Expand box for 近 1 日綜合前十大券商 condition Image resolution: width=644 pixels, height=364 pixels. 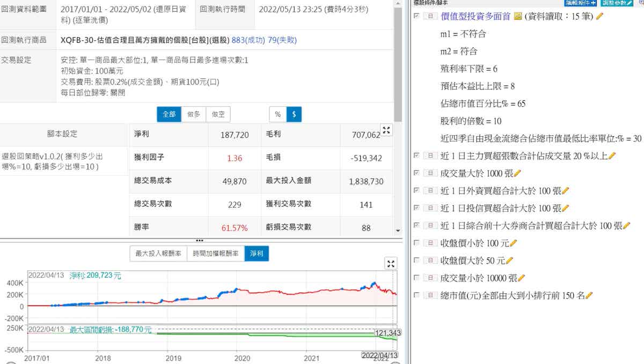pos(430,226)
